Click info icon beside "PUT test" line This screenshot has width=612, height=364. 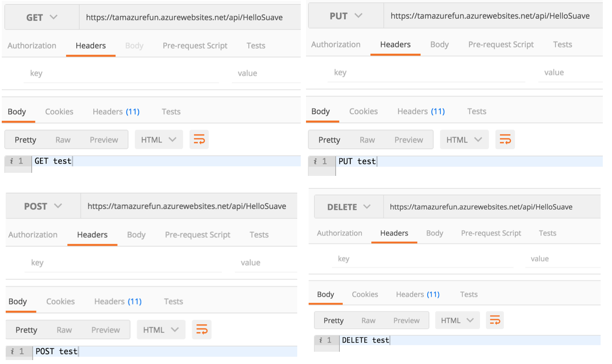pos(316,161)
